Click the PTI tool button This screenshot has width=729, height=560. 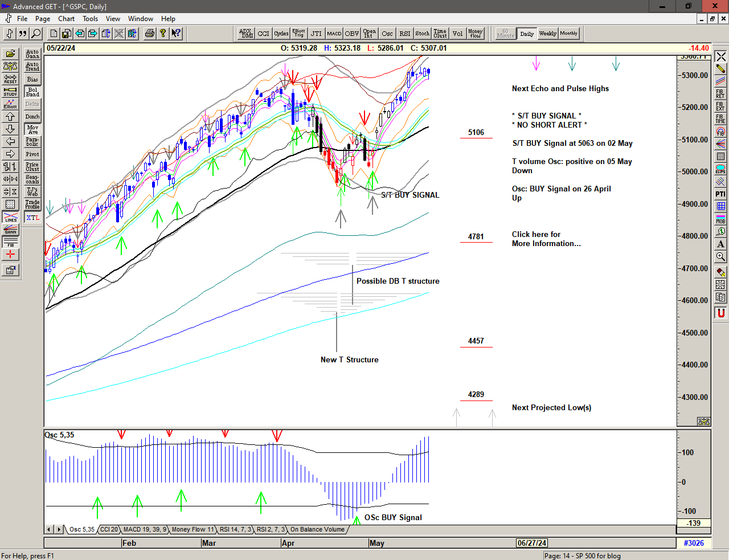point(720,194)
